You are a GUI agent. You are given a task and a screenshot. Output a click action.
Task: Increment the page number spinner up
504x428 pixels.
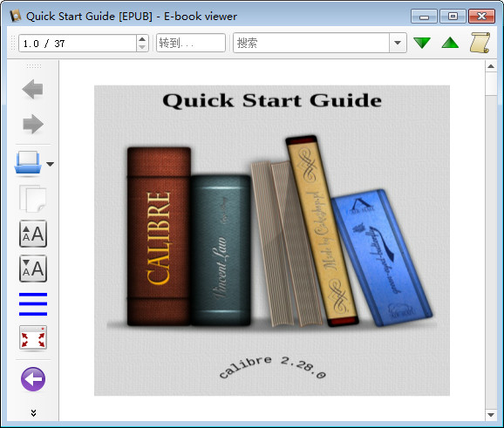coord(142,39)
